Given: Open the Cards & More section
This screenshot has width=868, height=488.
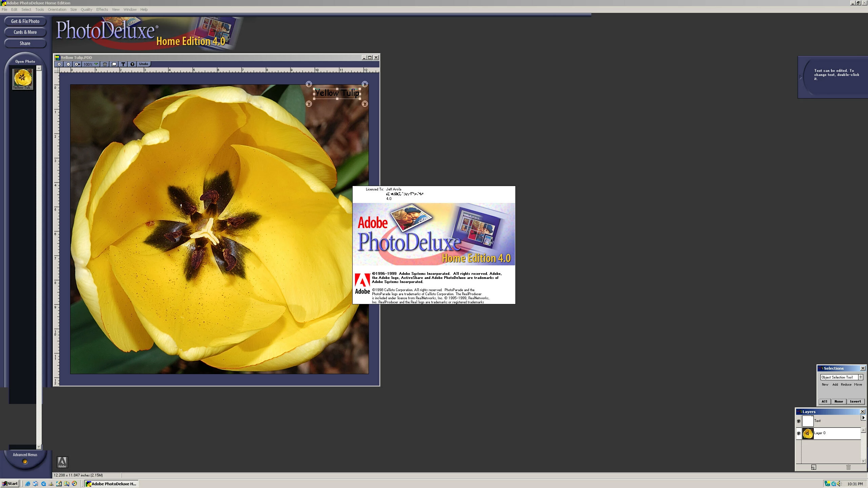Looking at the screenshot, I should (25, 32).
